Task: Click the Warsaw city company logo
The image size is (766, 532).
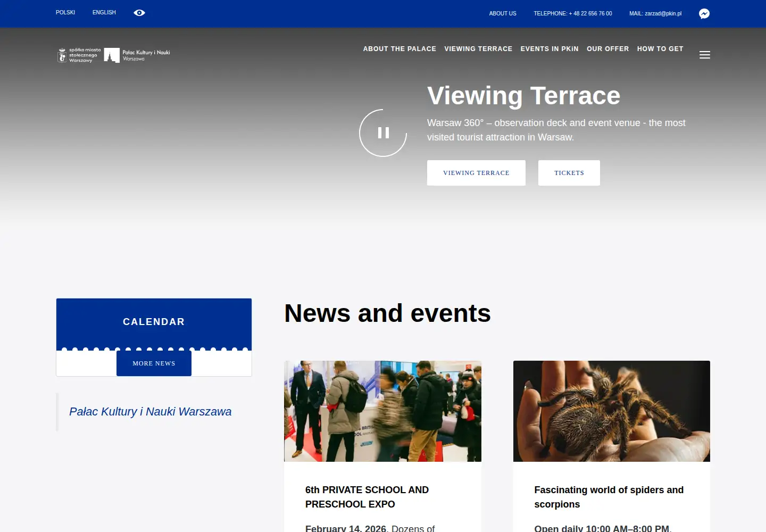Action: (x=79, y=55)
